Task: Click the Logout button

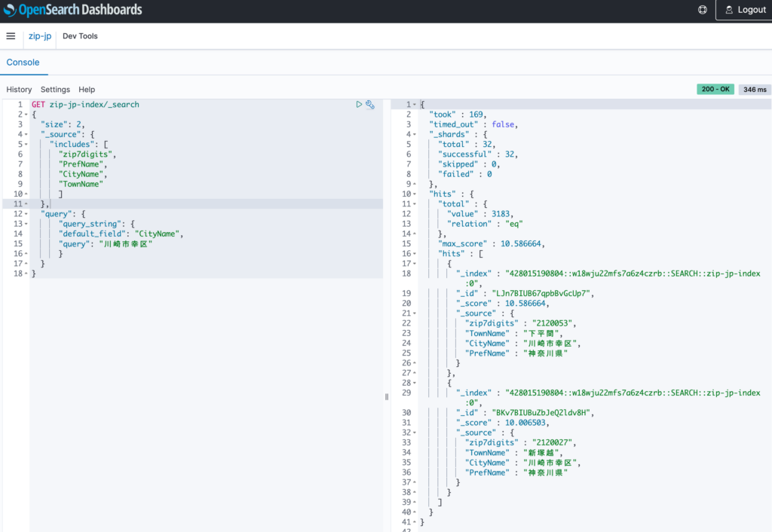Action: coord(746,10)
